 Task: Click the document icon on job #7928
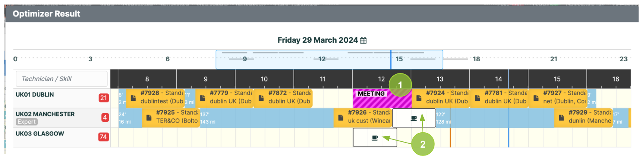[133, 98]
